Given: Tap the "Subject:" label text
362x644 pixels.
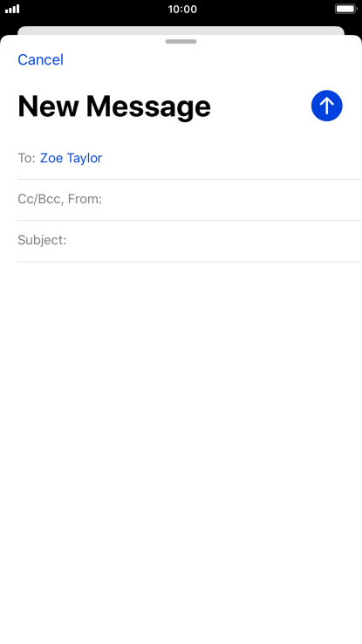Looking at the screenshot, I should (42, 240).
